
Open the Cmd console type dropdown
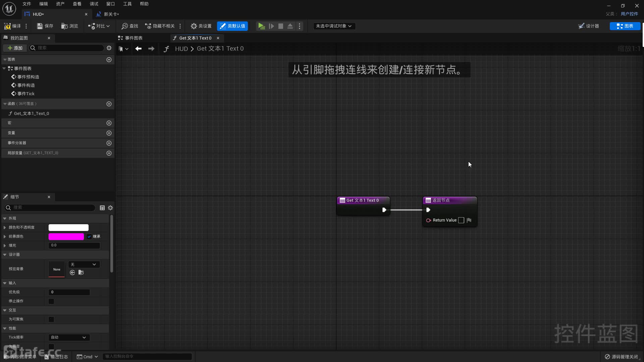click(87, 357)
